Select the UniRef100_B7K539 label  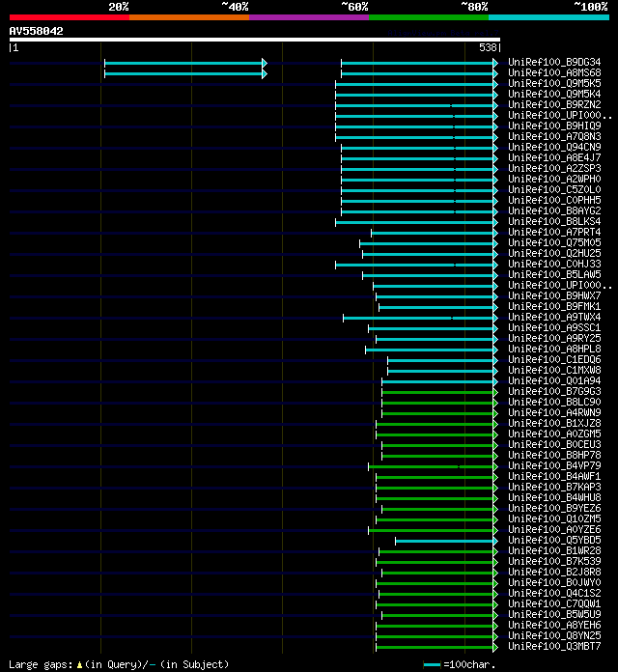(x=554, y=561)
